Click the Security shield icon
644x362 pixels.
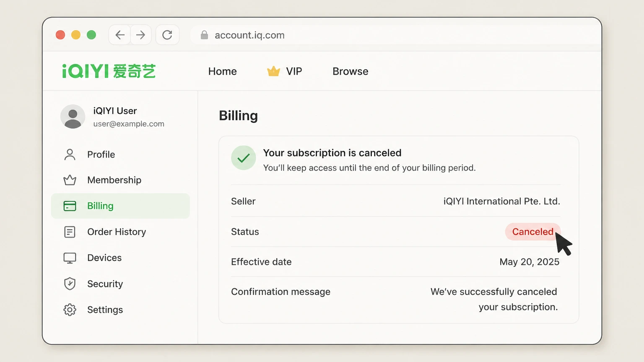[70, 284]
